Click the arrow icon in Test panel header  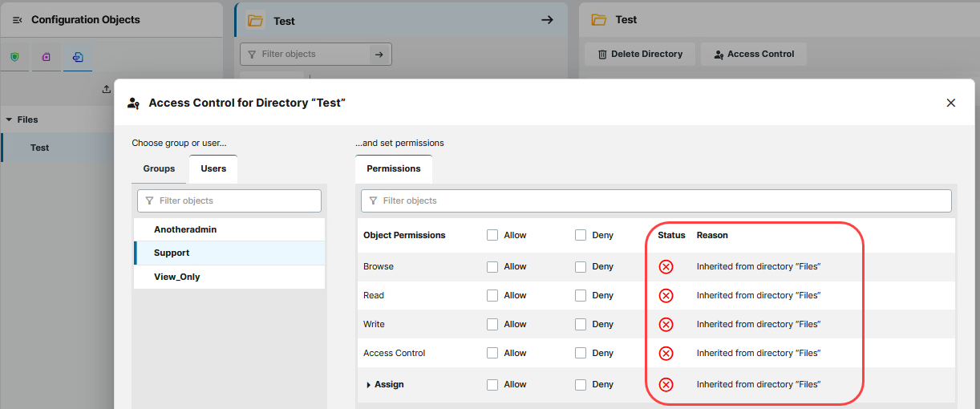[x=548, y=20]
